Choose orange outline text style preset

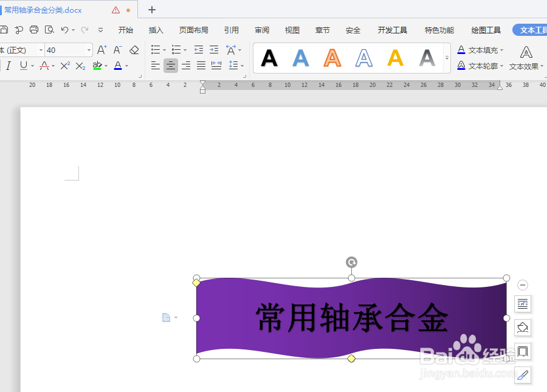tap(332, 58)
